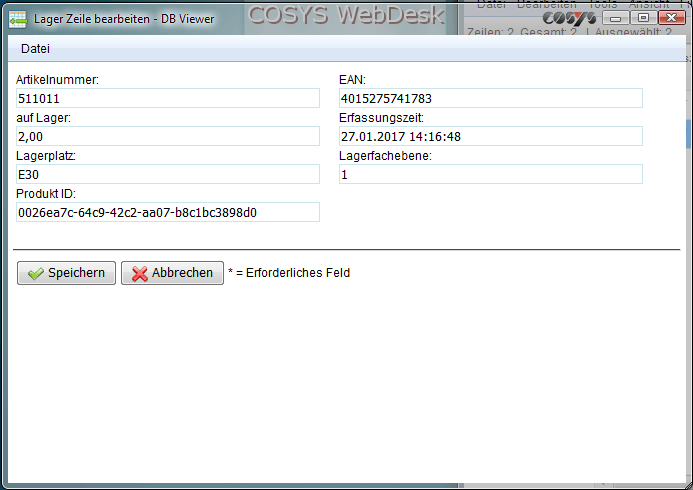Click the Lagerfachebene label
The width and height of the screenshot is (693, 490).
385,156
